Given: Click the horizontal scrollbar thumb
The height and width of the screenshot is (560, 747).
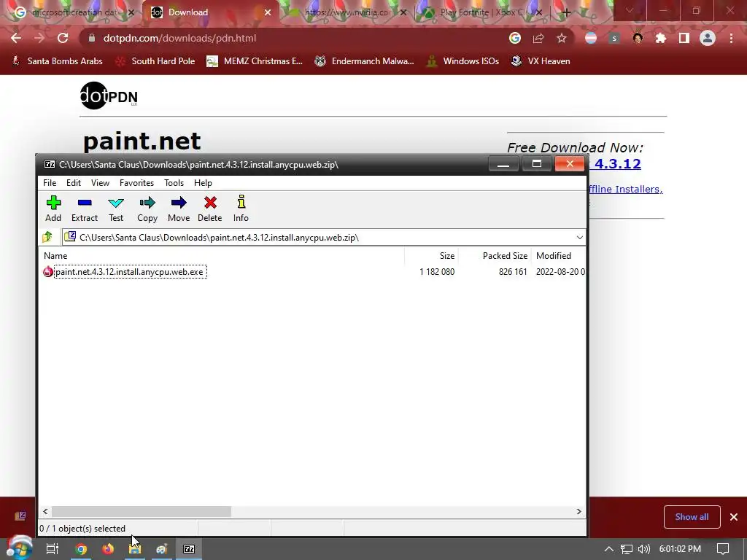Looking at the screenshot, I should tap(142, 511).
